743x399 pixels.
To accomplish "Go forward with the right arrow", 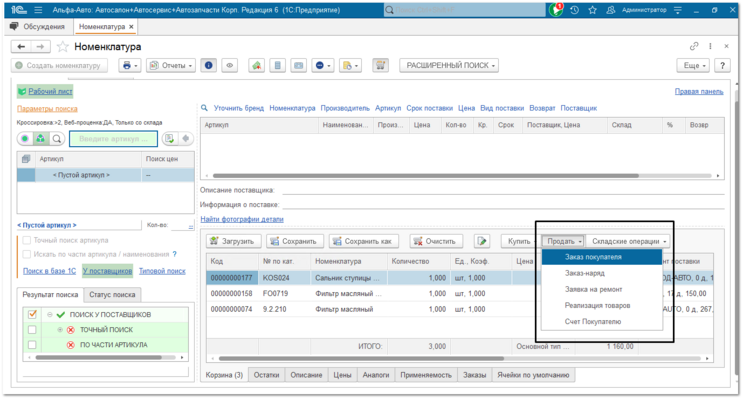I will (40, 46).
